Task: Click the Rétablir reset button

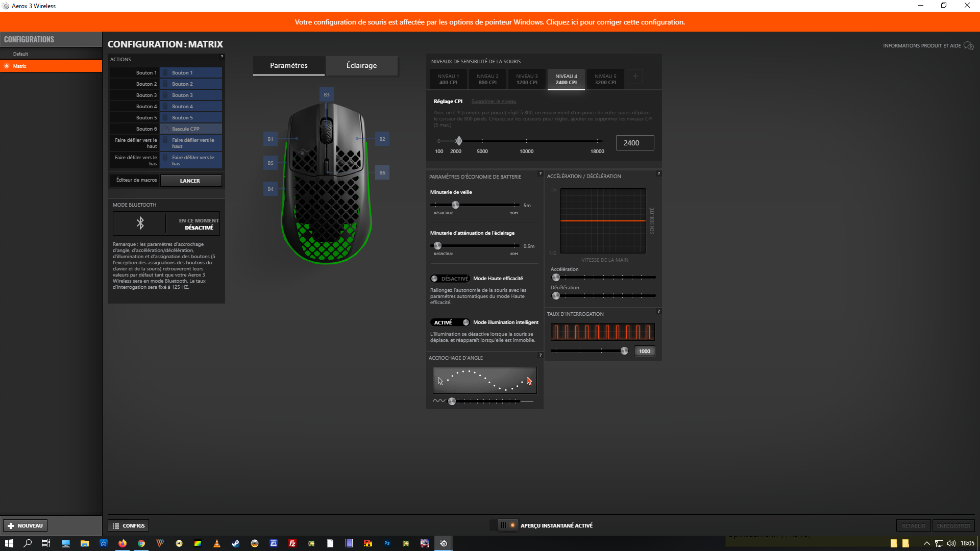Action: click(914, 525)
